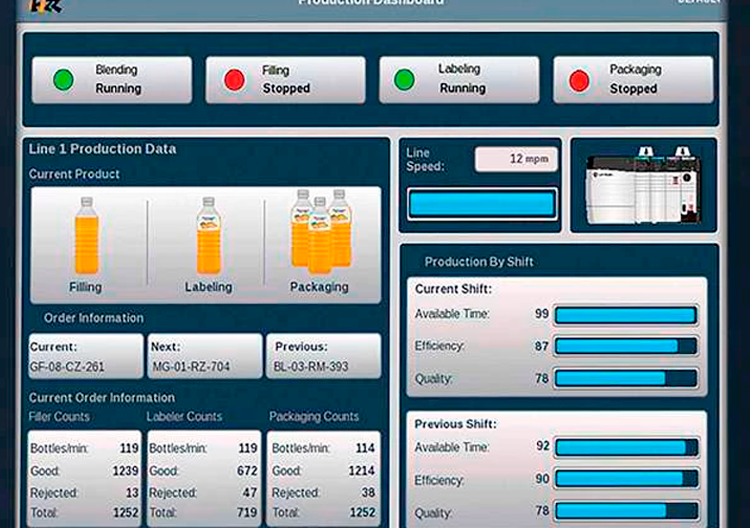750x528 pixels.
Task: Select the Current order GF-08-CZ-261 box
Action: pos(86,357)
